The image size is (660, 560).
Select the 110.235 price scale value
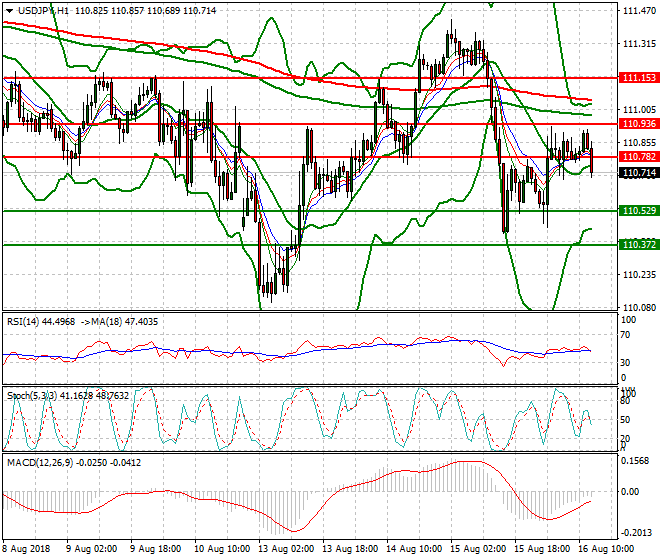(639, 275)
